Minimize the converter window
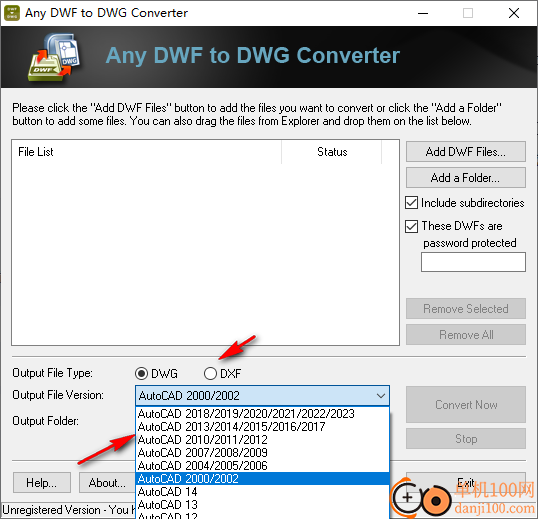Viewport: 538px width, 519px height. point(423,13)
